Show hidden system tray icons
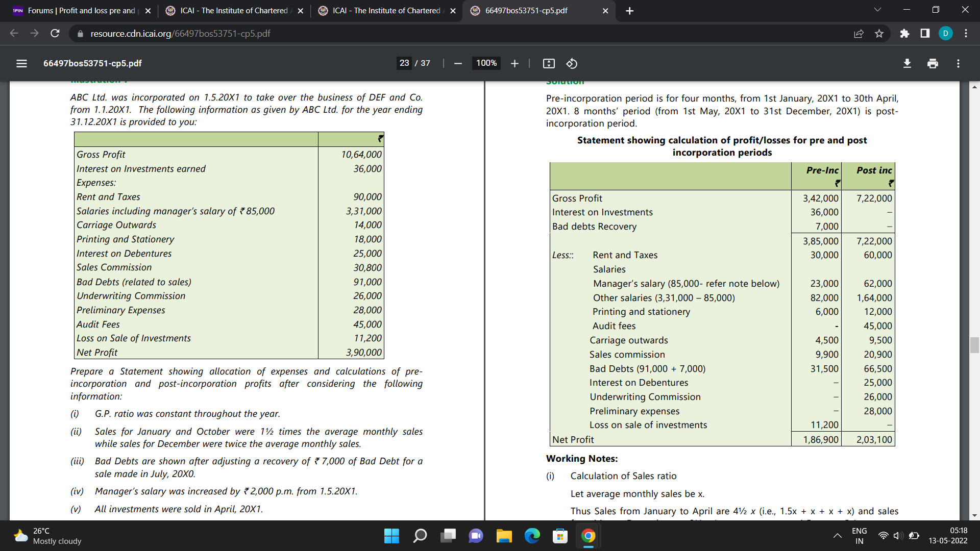Viewport: 980px width, 551px height. (x=837, y=536)
